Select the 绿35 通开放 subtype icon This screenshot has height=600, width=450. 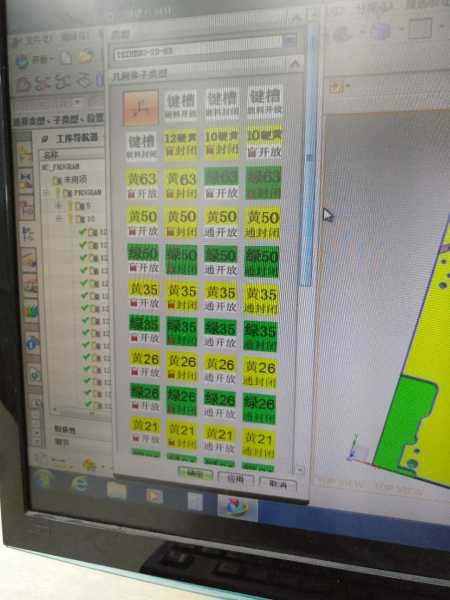pyautogui.click(x=220, y=334)
